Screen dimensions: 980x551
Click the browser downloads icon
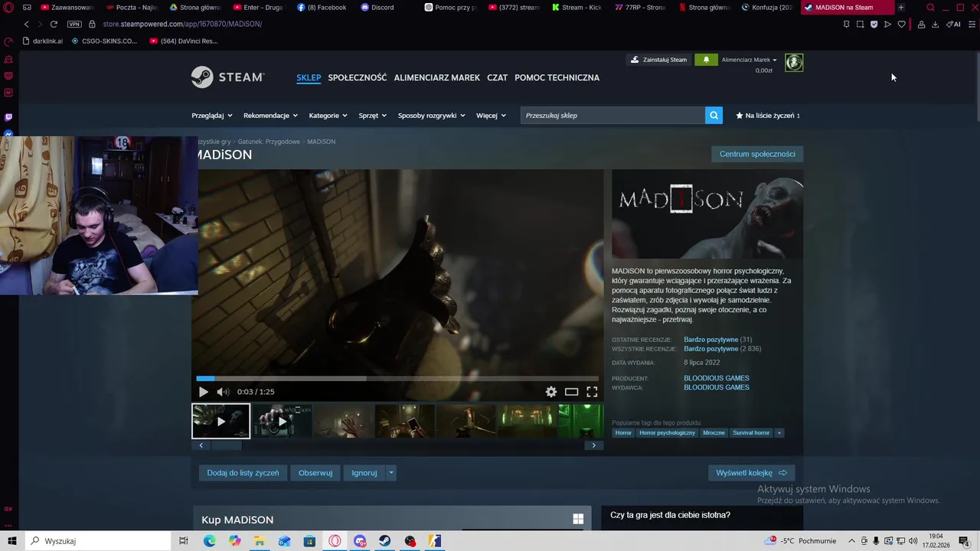(935, 24)
